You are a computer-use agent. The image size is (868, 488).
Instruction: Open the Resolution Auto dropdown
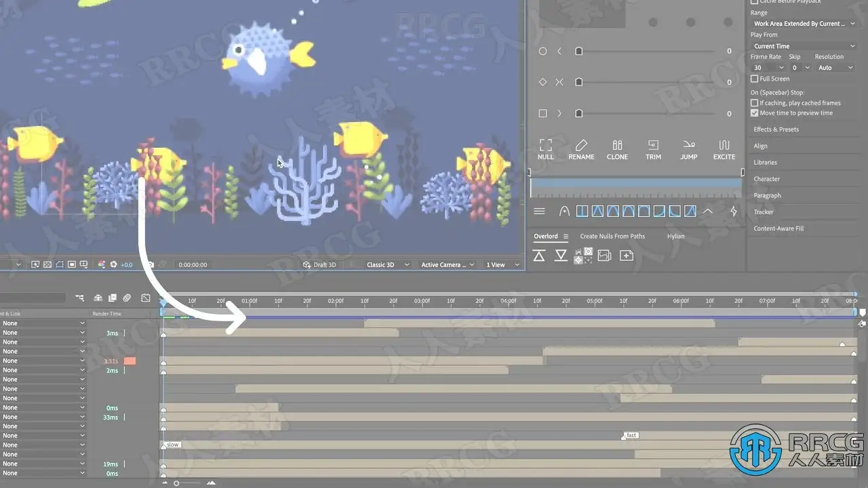point(835,68)
